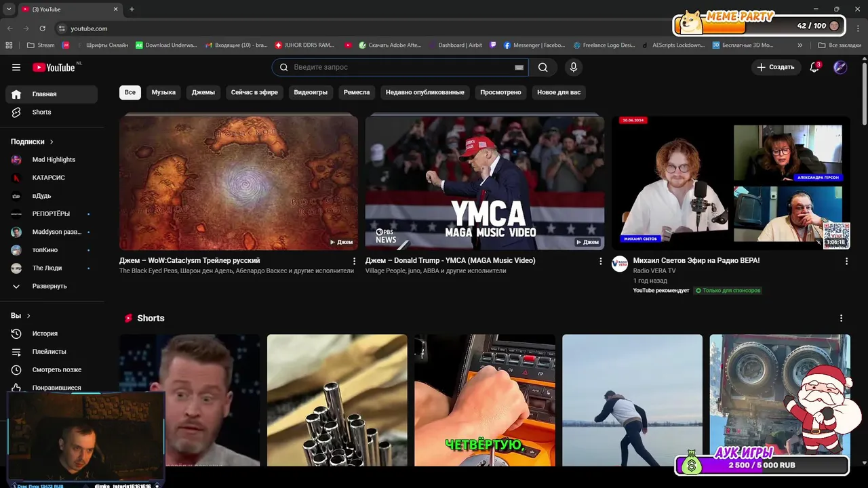Open КАТАРСИС channel subscription
Image resolution: width=868 pixels, height=488 pixels.
(52, 178)
